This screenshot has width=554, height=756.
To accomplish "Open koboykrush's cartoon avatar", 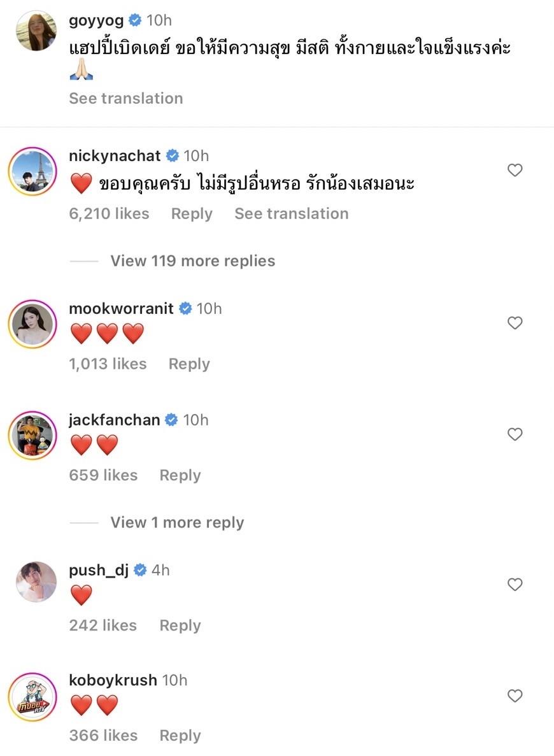I will (32, 697).
